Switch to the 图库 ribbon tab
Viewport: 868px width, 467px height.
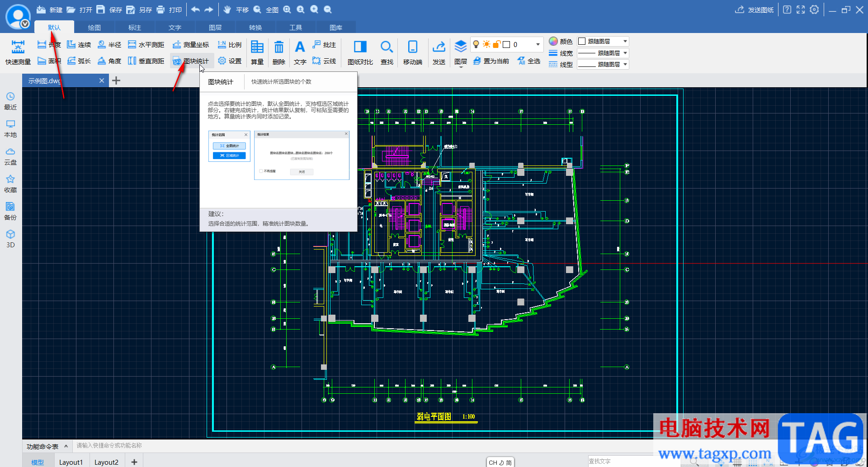tap(336, 28)
